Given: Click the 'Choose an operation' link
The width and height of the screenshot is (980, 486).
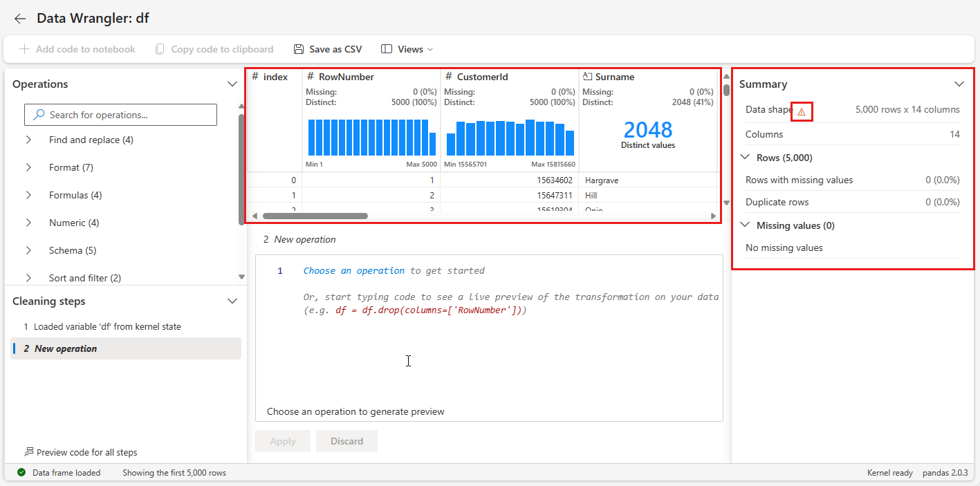Looking at the screenshot, I should click(x=353, y=271).
